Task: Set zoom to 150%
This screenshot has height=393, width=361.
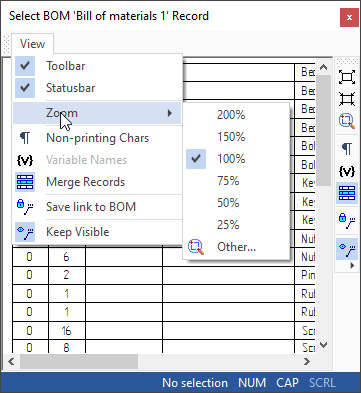Action: click(236, 137)
